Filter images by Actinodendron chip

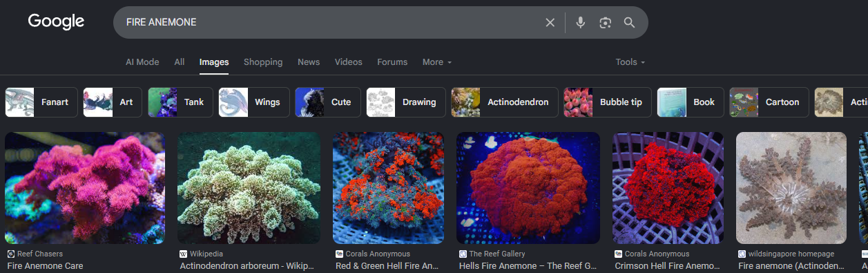[504, 102]
